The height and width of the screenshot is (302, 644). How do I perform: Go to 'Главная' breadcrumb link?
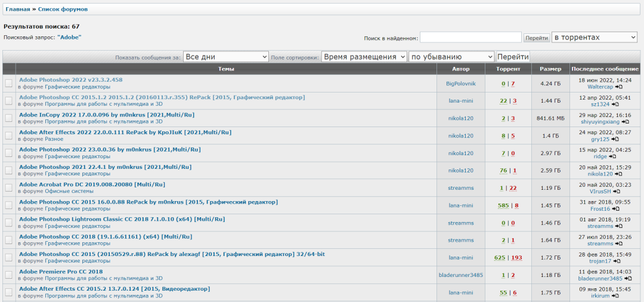tap(18, 9)
